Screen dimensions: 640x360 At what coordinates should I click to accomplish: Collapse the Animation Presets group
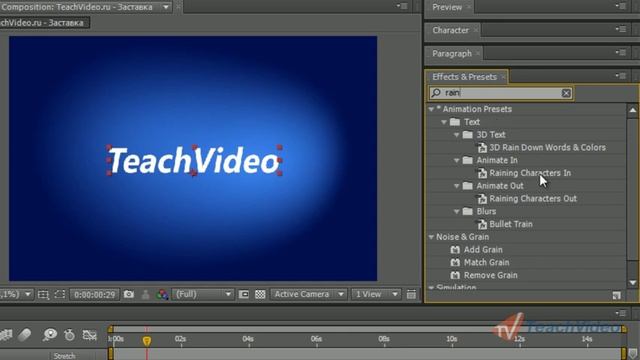click(431, 109)
